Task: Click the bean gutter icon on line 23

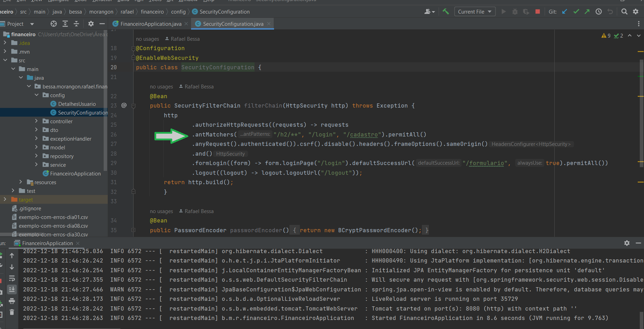Action: point(124,105)
